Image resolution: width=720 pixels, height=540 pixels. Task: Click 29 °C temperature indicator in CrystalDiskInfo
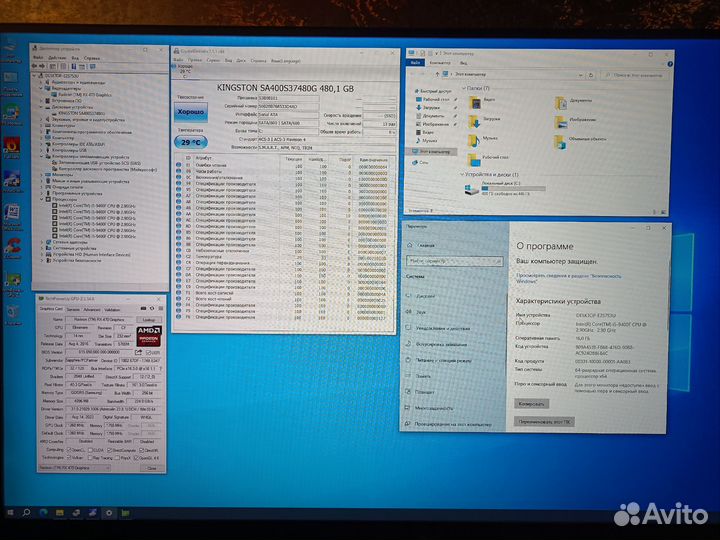pos(191,142)
